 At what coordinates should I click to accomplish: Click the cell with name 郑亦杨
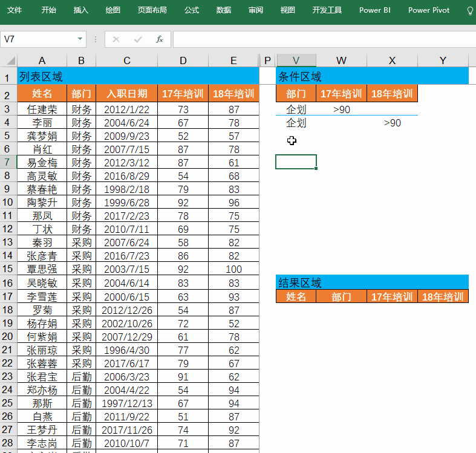(42, 390)
